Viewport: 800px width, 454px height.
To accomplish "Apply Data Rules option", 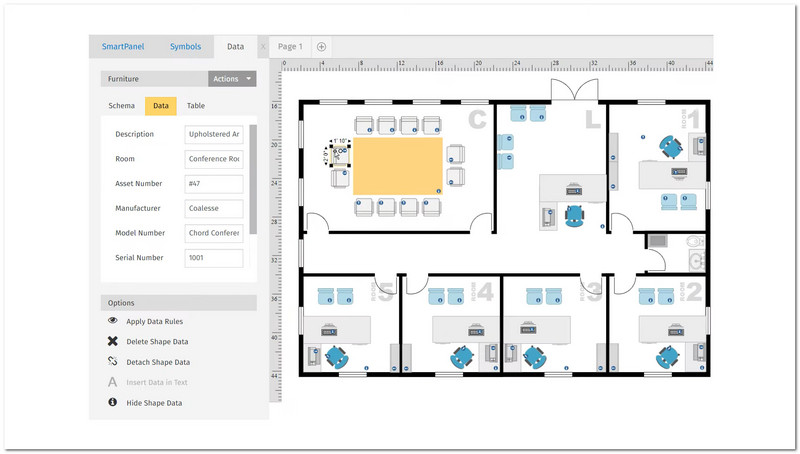I will [155, 321].
